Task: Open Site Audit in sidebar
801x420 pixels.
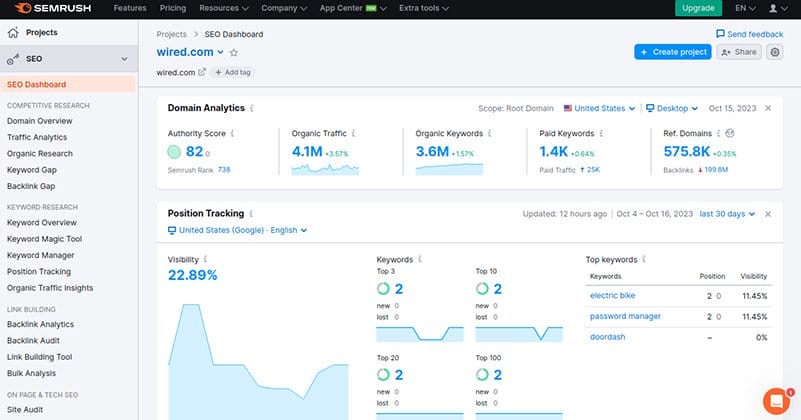Action: pos(25,410)
